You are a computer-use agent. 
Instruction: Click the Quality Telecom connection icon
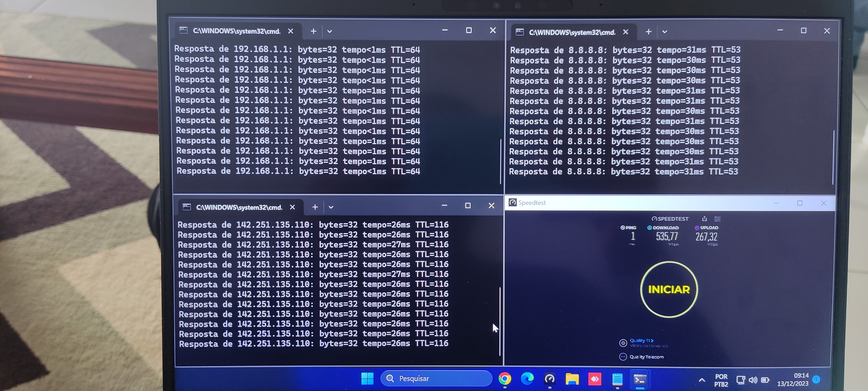tap(623, 357)
